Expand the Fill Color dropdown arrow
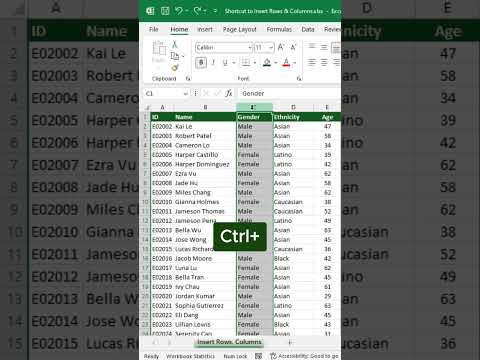The width and height of the screenshot is (480, 360). coord(276,63)
